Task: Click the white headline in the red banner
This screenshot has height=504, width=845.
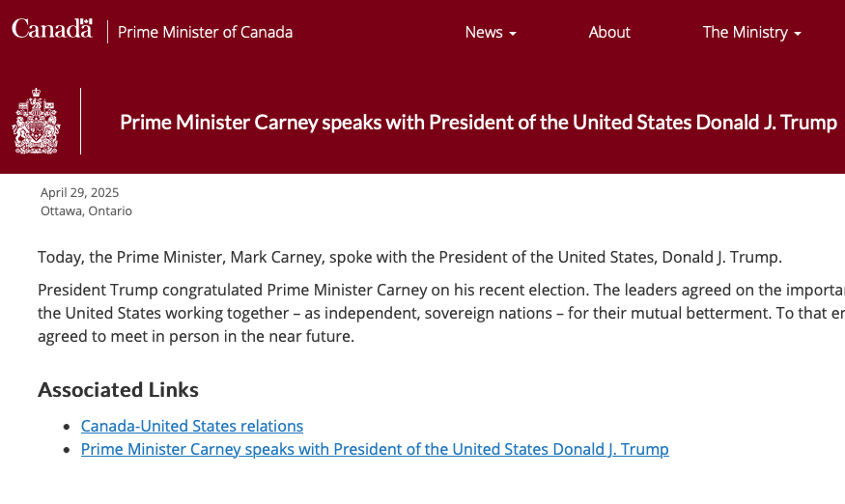Action: 478,123
